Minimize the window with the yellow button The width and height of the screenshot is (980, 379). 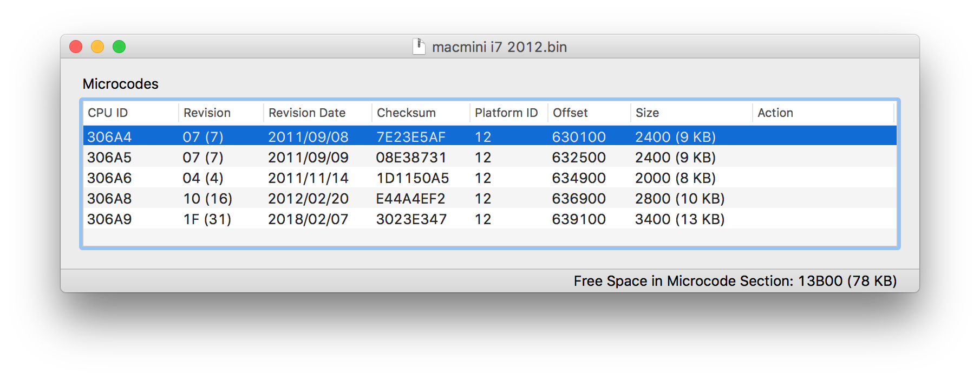coord(97,47)
